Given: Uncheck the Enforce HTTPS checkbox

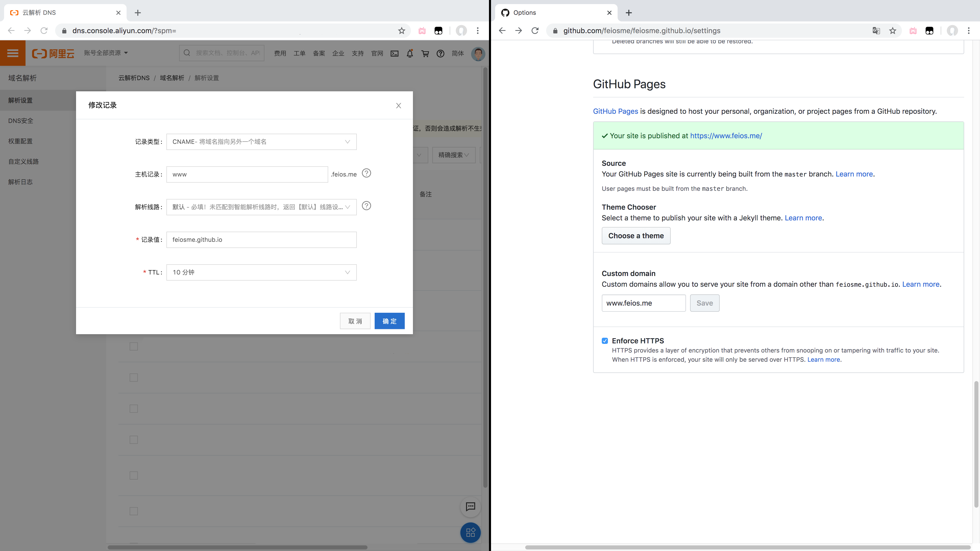Looking at the screenshot, I should coord(605,341).
